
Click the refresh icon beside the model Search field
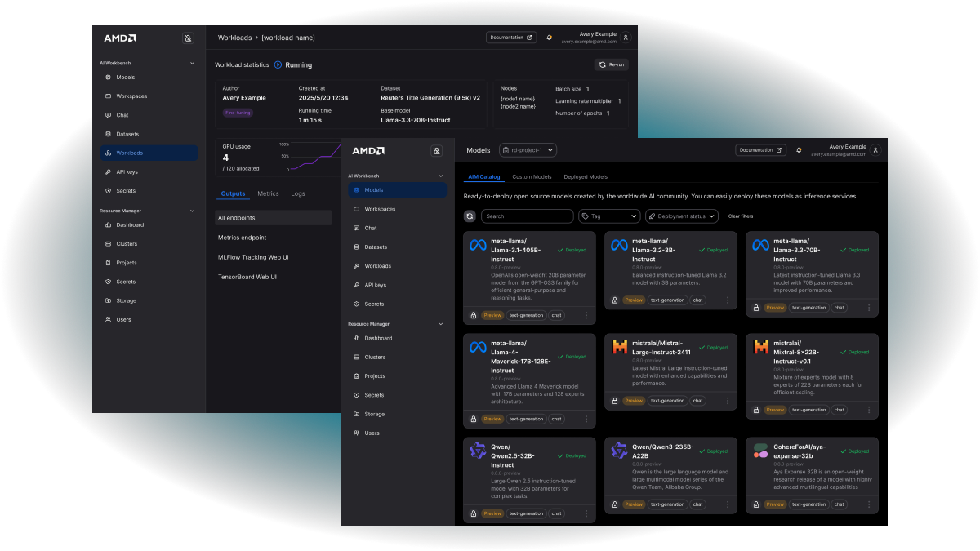pyautogui.click(x=470, y=216)
